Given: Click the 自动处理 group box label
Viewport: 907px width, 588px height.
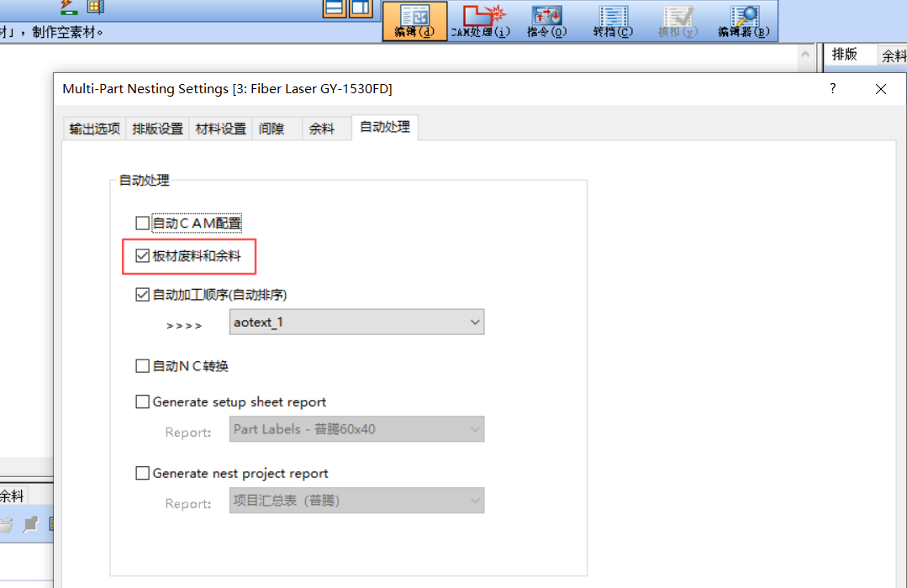Looking at the screenshot, I should [144, 181].
